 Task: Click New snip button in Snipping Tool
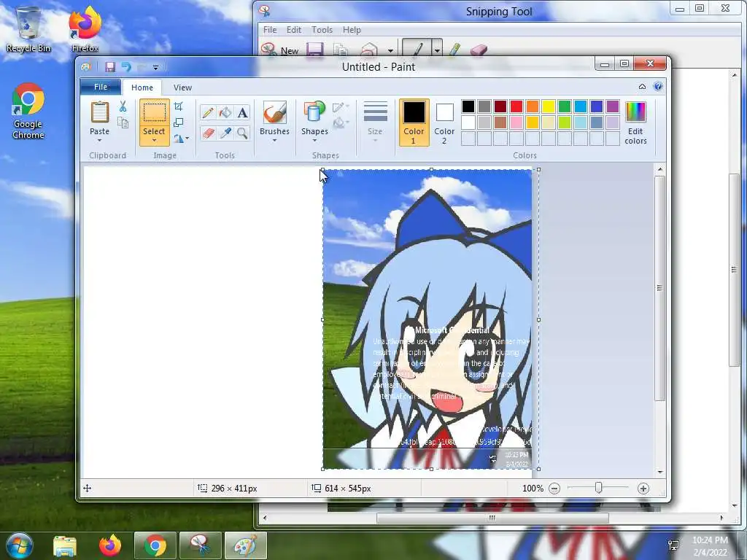click(x=280, y=50)
